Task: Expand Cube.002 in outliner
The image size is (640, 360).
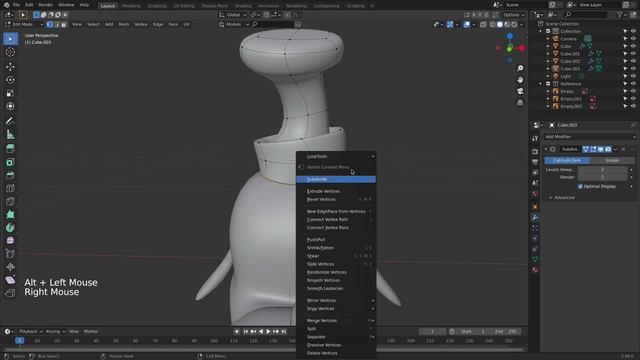Action: click(x=548, y=61)
